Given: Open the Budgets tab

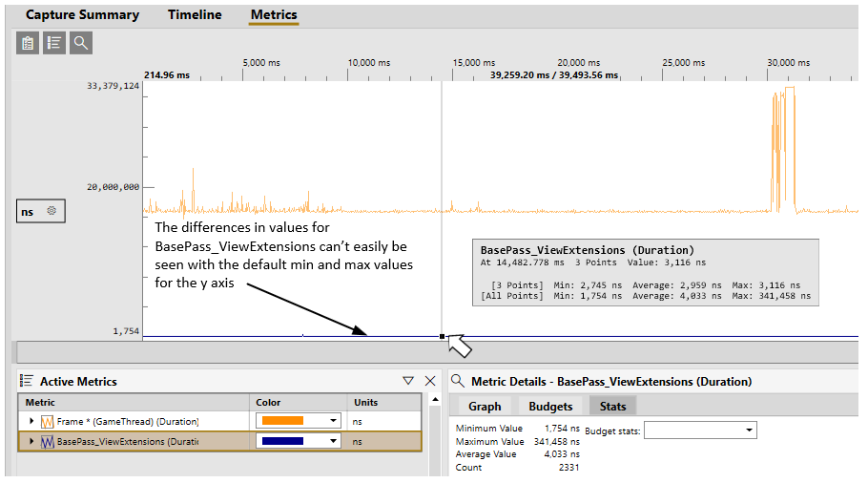Looking at the screenshot, I should click(550, 407).
